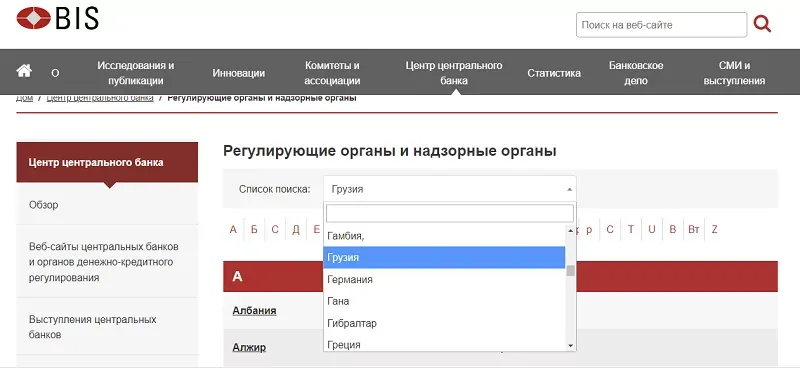The image size is (800, 368).
Task: Select Греция in the dropdown list
Action: pyautogui.click(x=444, y=345)
